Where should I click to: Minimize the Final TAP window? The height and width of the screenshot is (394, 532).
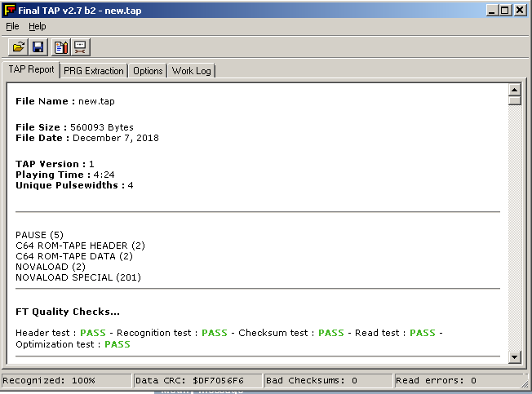tap(492, 10)
